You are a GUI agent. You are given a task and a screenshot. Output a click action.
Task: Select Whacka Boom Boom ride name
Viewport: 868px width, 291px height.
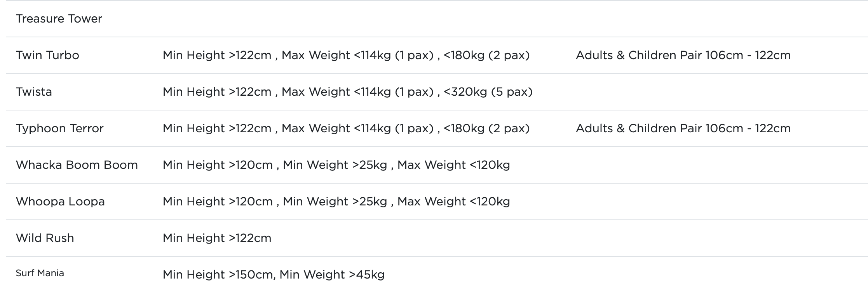pos(77,165)
